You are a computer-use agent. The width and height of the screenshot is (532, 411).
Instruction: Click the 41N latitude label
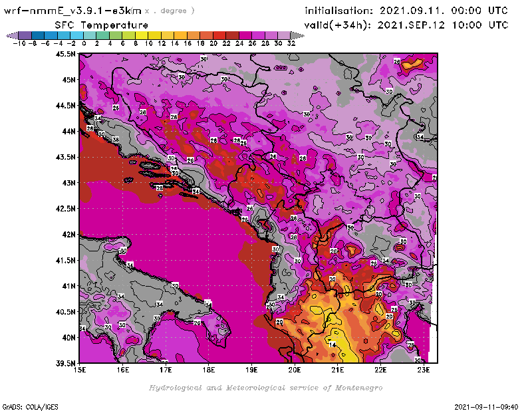(68, 286)
